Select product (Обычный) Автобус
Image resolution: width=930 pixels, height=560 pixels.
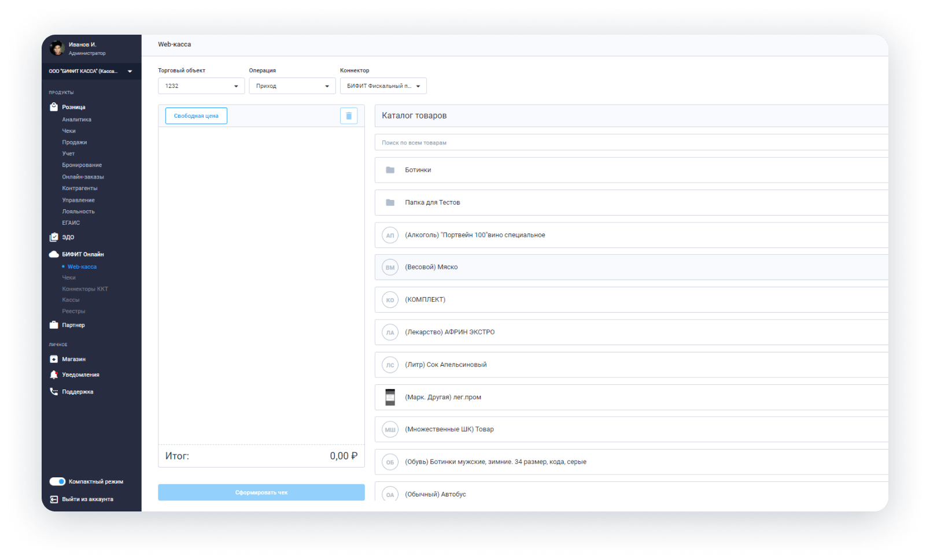coord(632,492)
